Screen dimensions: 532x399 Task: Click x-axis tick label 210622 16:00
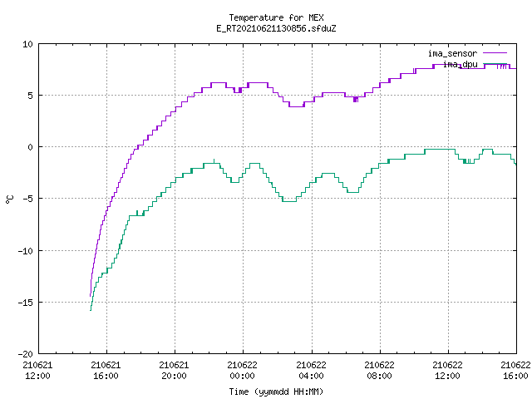[515, 371]
